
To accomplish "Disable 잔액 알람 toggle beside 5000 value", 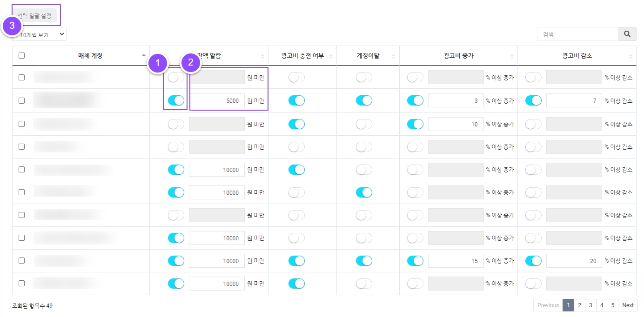I will [176, 100].
